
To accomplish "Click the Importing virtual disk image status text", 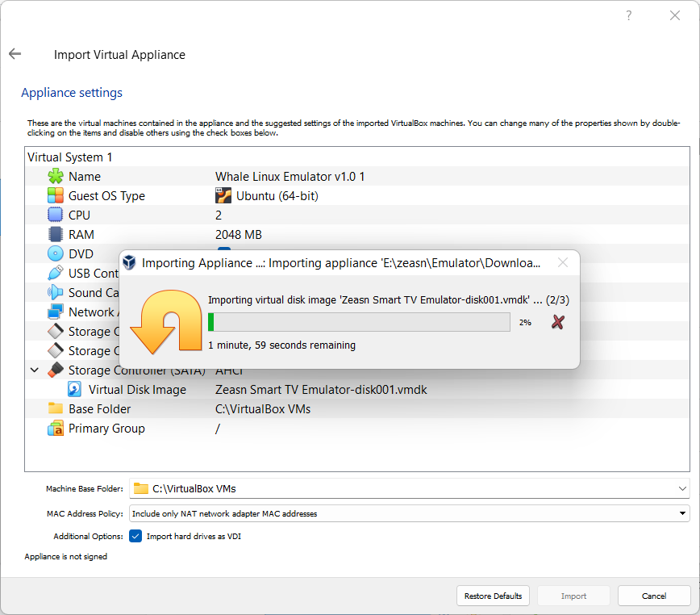I will [x=389, y=299].
